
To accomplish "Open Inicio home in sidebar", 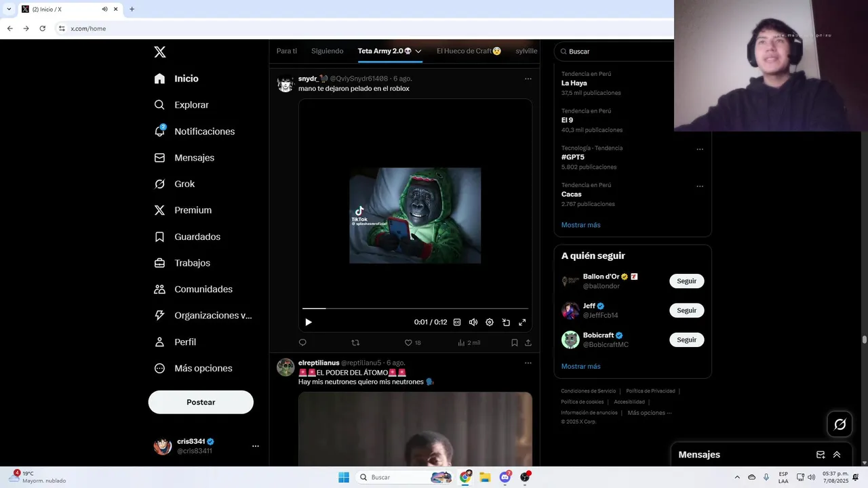I will (176, 79).
